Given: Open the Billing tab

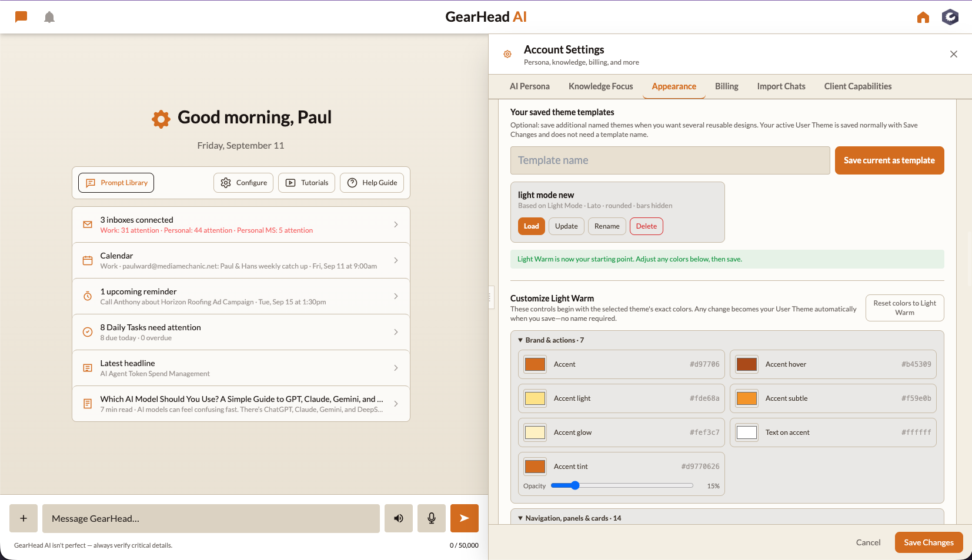Looking at the screenshot, I should pos(727,86).
